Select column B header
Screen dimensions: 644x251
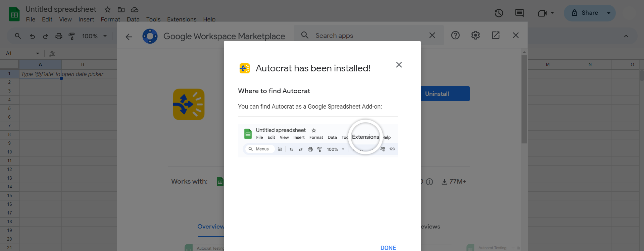coord(83,64)
